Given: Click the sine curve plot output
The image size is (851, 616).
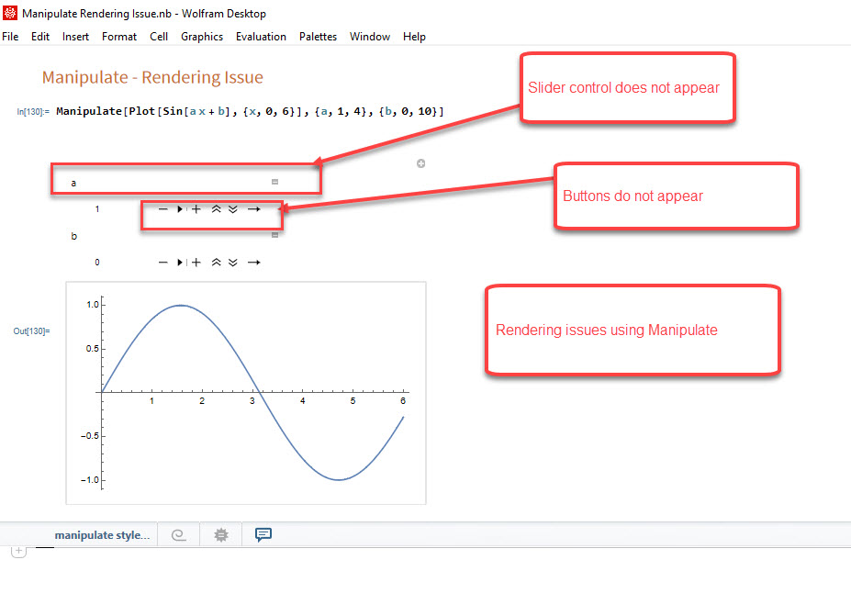Looking at the screenshot, I should coord(246,393).
